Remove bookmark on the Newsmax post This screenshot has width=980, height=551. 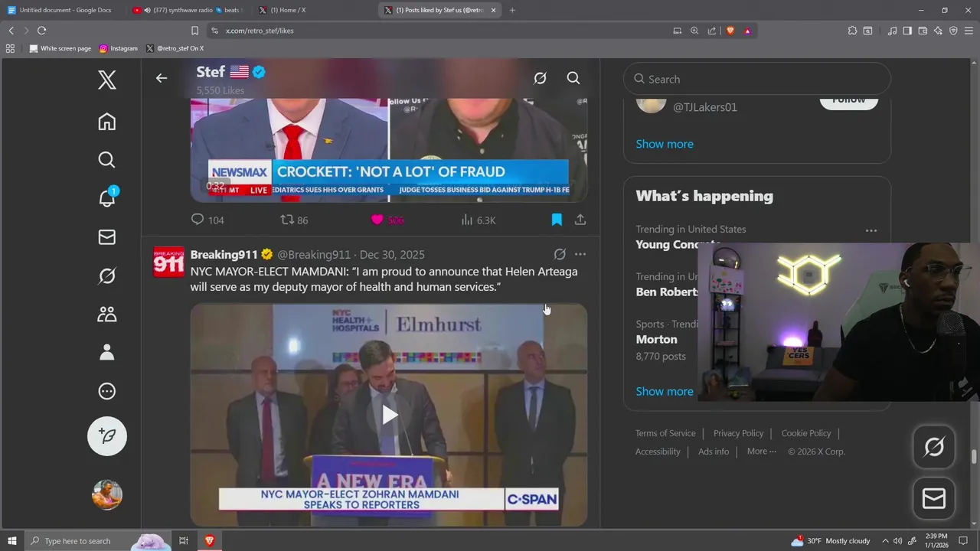click(x=557, y=220)
